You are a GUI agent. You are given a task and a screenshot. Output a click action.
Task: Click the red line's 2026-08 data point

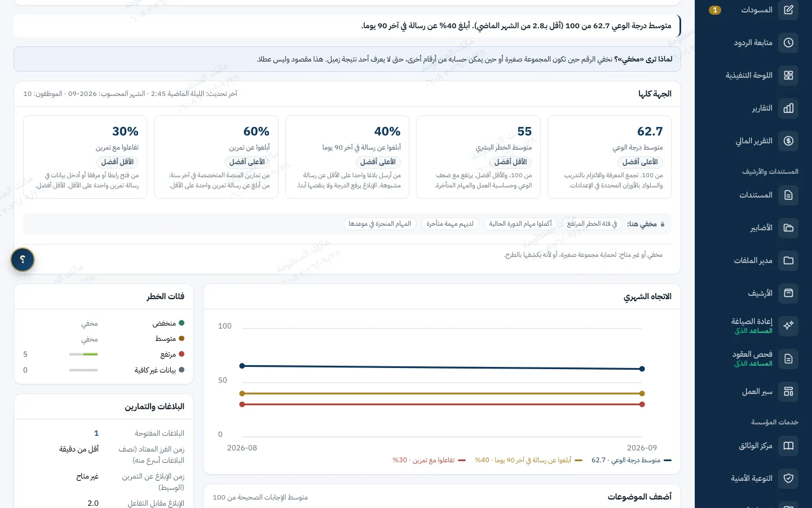(x=242, y=404)
